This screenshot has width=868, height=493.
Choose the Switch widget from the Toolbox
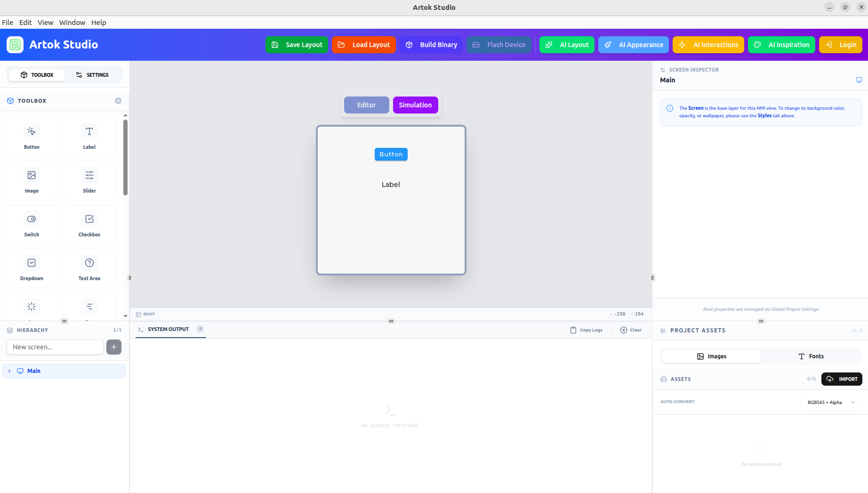click(31, 224)
